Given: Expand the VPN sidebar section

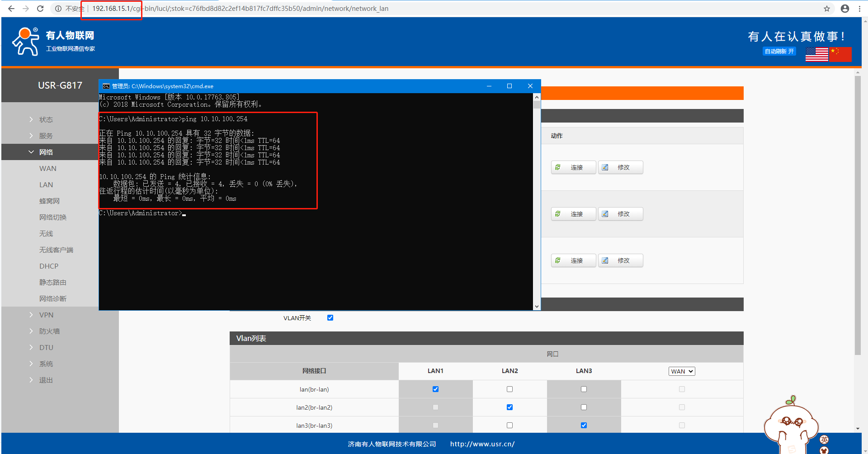Looking at the screenshot, I should (x=46, y=315).
